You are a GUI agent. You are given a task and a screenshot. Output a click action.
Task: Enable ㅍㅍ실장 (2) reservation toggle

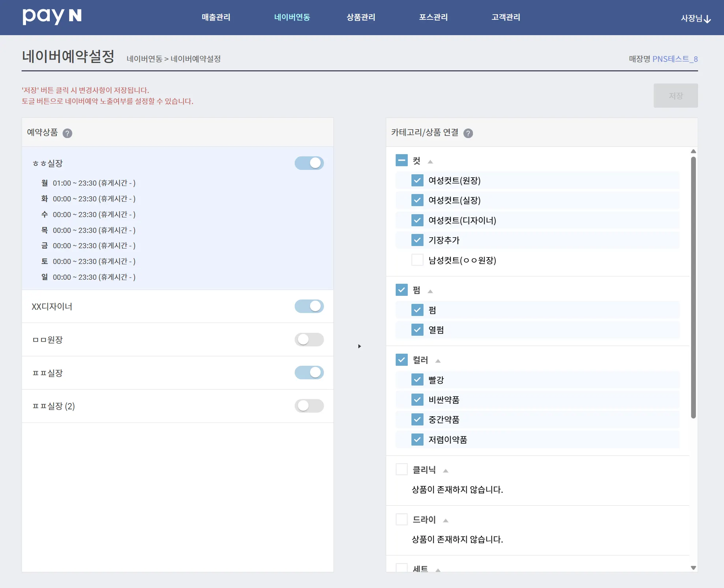[x=309, y=406]
